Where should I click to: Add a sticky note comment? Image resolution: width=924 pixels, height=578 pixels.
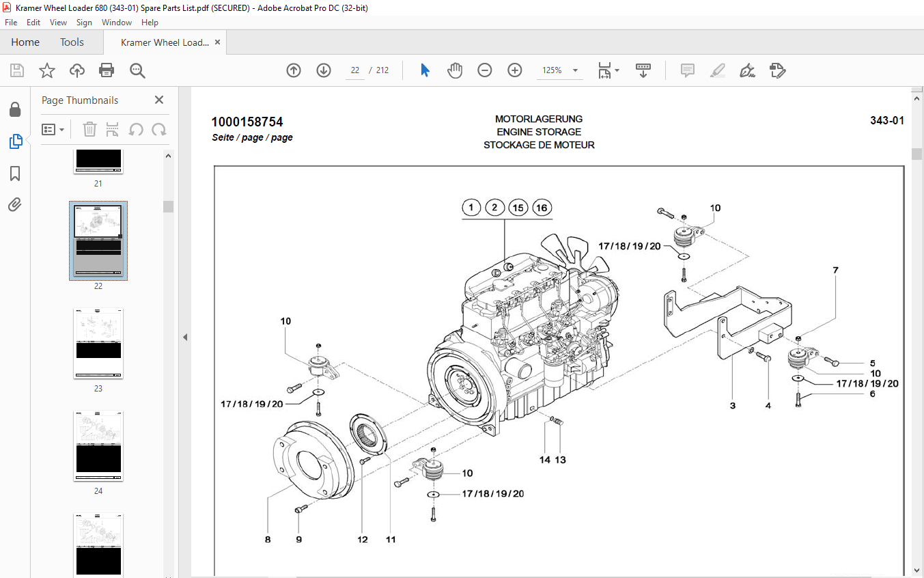click(x=687, y=70)
